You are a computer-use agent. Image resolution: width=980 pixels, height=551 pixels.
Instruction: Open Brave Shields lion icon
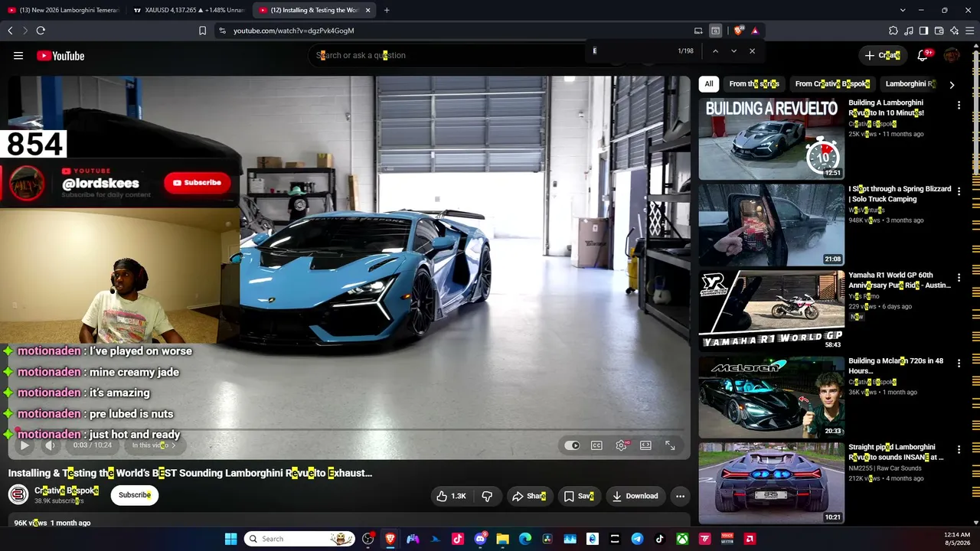[738, 31]
